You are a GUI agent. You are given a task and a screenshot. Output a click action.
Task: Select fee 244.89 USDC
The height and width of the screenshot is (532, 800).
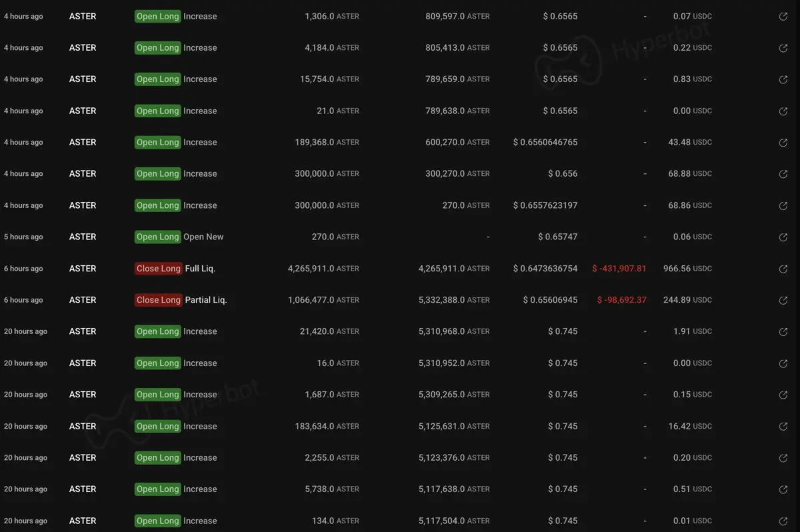point(688,300)
